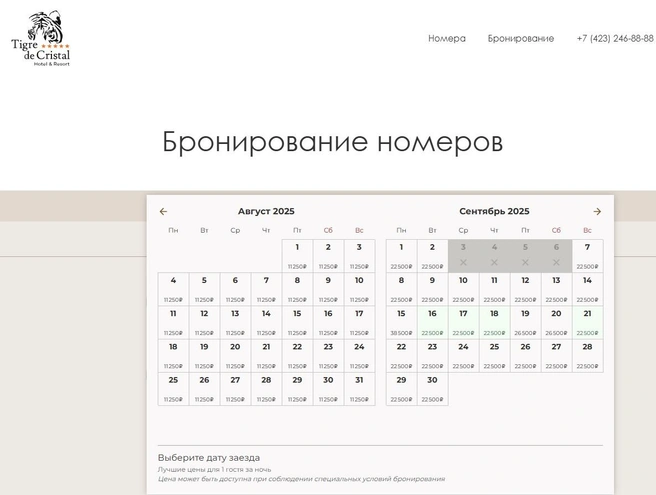Click unavailable September 5 cell
Screen dimensions: 656x495
[525, 256]
